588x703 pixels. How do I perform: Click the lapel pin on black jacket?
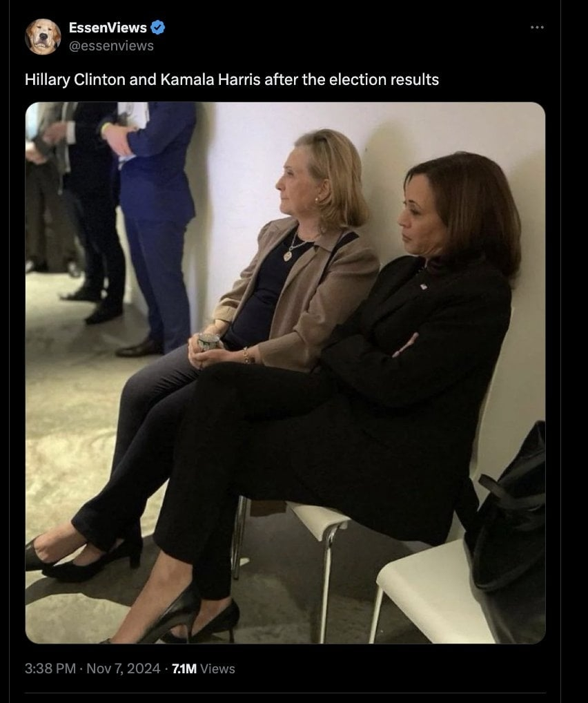click(x=423, y=285)
